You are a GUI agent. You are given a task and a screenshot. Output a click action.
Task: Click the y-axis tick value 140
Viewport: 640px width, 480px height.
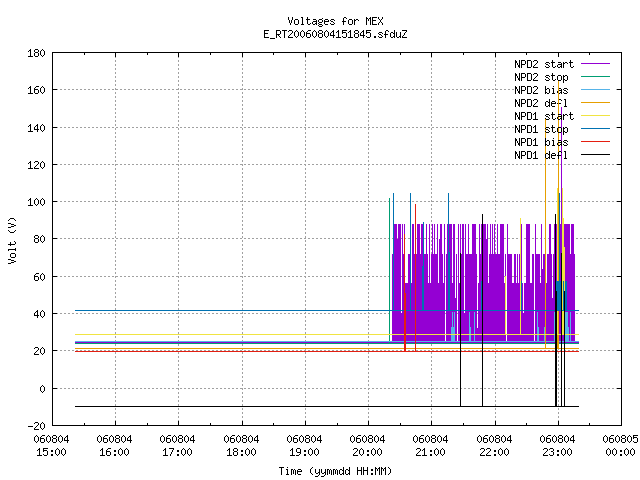[36, 128]
